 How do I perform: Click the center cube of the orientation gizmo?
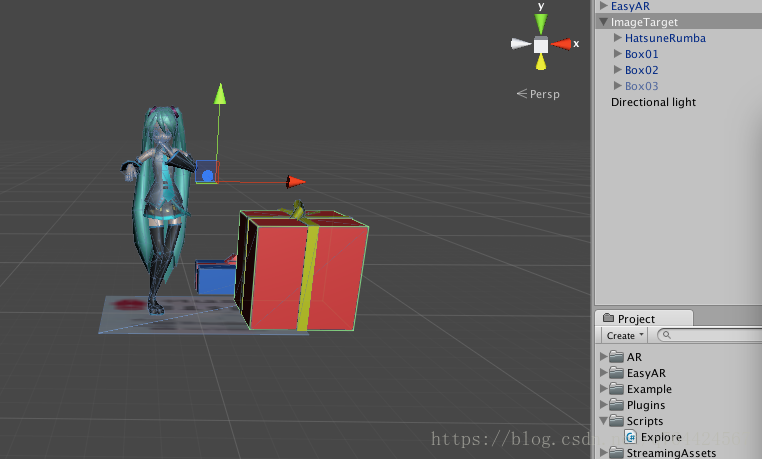click(541, 45)
